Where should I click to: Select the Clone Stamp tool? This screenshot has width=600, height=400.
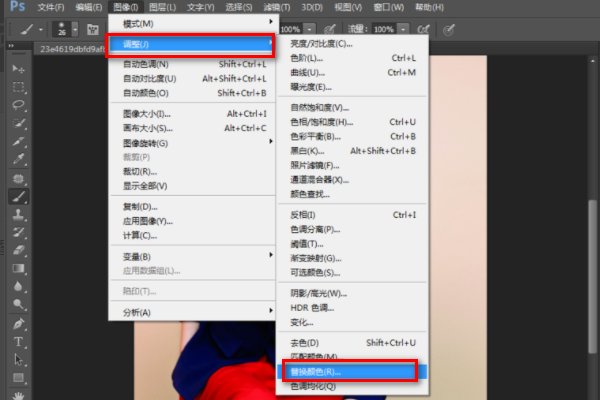coord(18,215)
